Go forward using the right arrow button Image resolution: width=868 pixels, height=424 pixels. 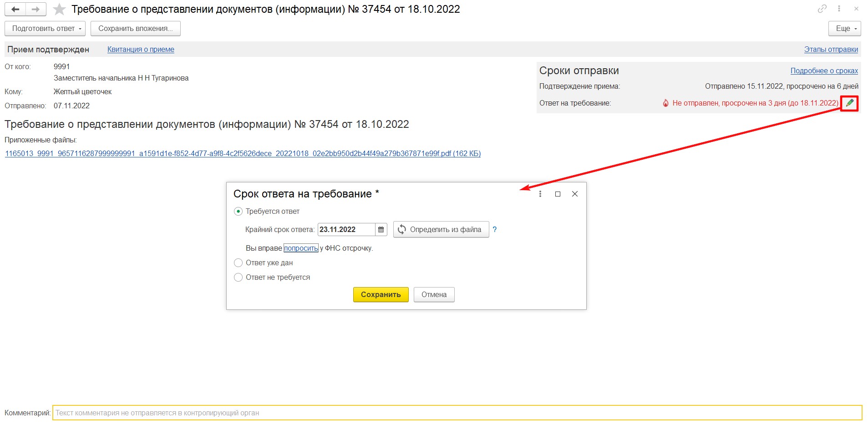36,9
